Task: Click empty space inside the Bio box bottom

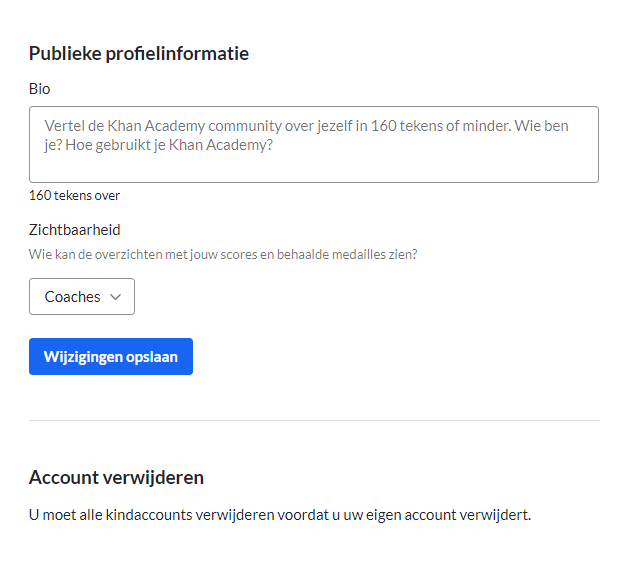Action: pos(314,170)
